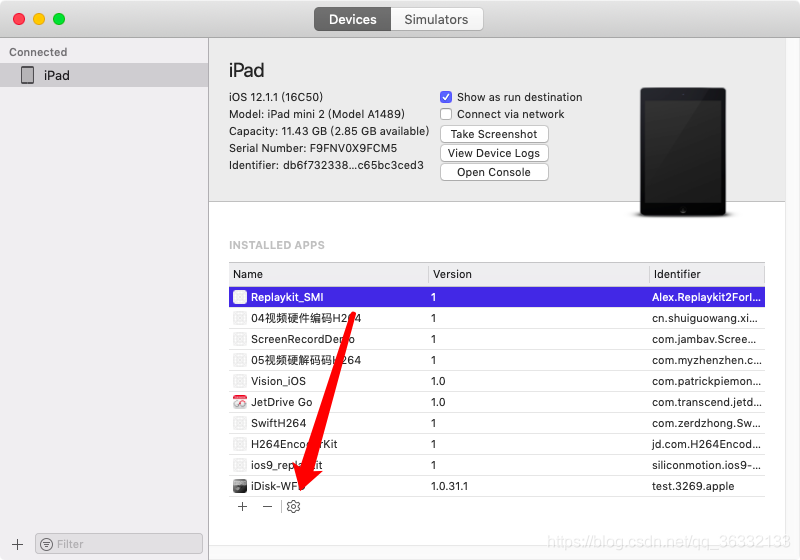Screen dimensions: 800x560
Task: Click the Model iPad mini 2 text
Action: click(317, 114)
